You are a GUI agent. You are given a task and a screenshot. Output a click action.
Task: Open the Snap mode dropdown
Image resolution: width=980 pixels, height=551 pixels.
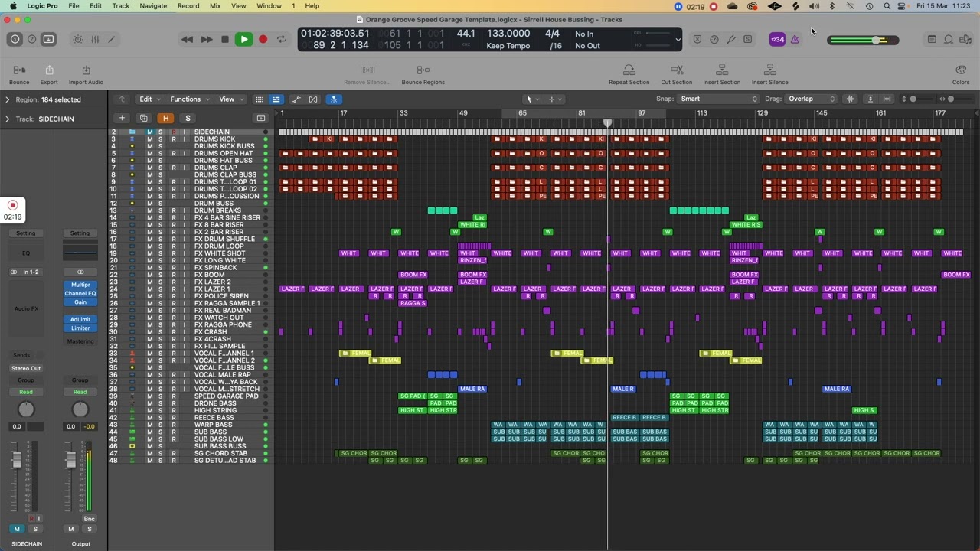[718, 99]
